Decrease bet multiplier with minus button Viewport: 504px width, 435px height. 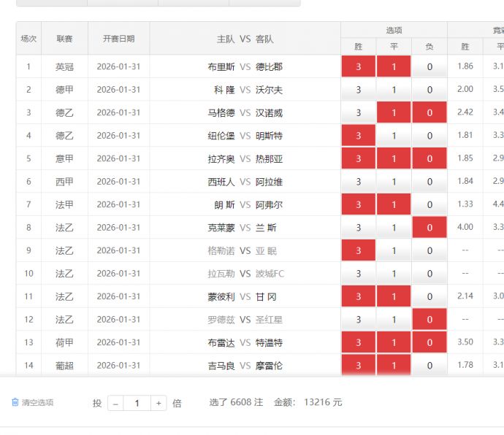tap(115, 403)
